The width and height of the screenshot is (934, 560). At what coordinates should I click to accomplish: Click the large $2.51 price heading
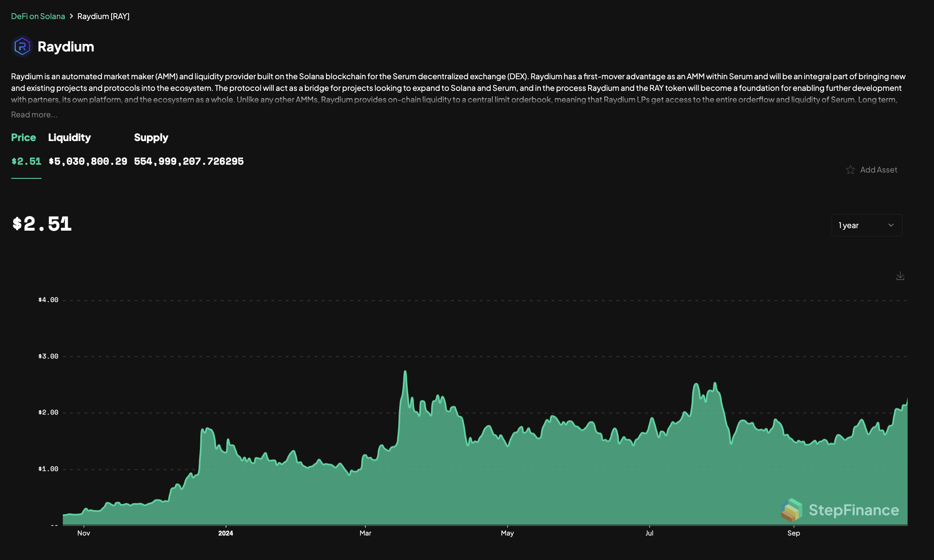click(42, 224)
